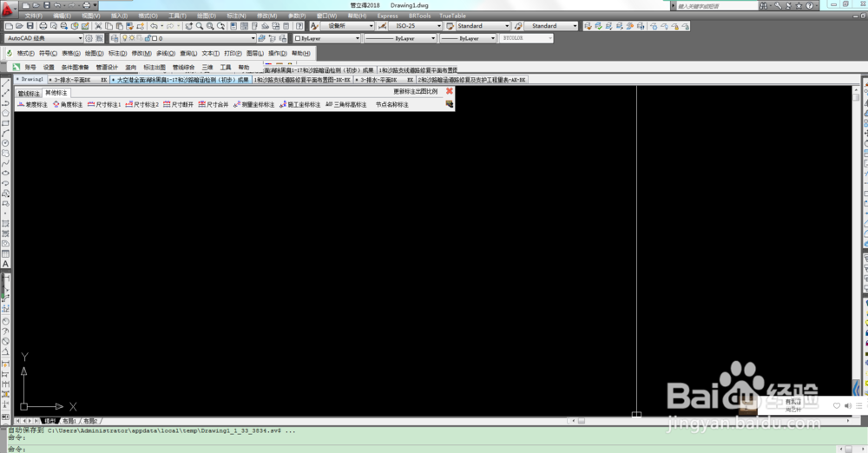Select the Ellipse draw tool

(x=5, y=174)
